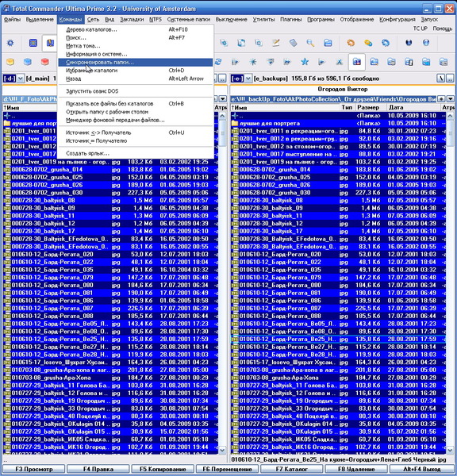Viewport: 457px width, 476px height.
Task: Click the folder icon of 'лучшие для портрета' in right panel
Action: 234,124
